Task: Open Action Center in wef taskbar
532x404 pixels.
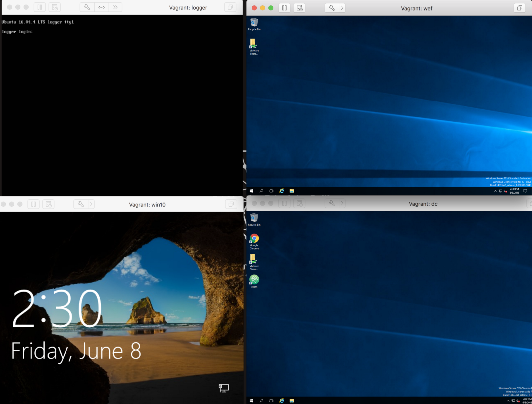Action: tap(525, 191)
